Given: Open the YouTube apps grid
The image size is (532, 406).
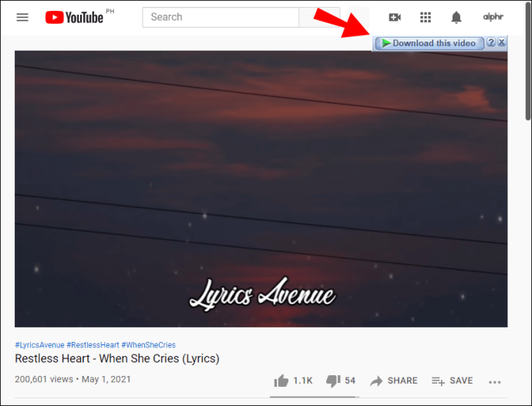Looking at the screenshot, I should tap(426, 17).
